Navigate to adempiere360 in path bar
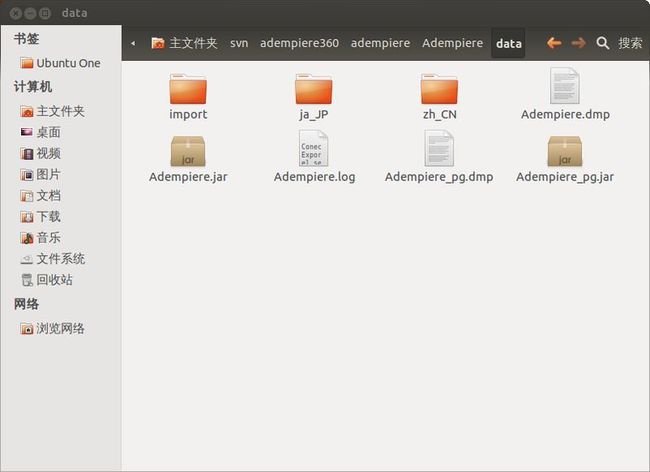Image resolution: width=650 pixels, height=472 pixels. pos(299,43)
